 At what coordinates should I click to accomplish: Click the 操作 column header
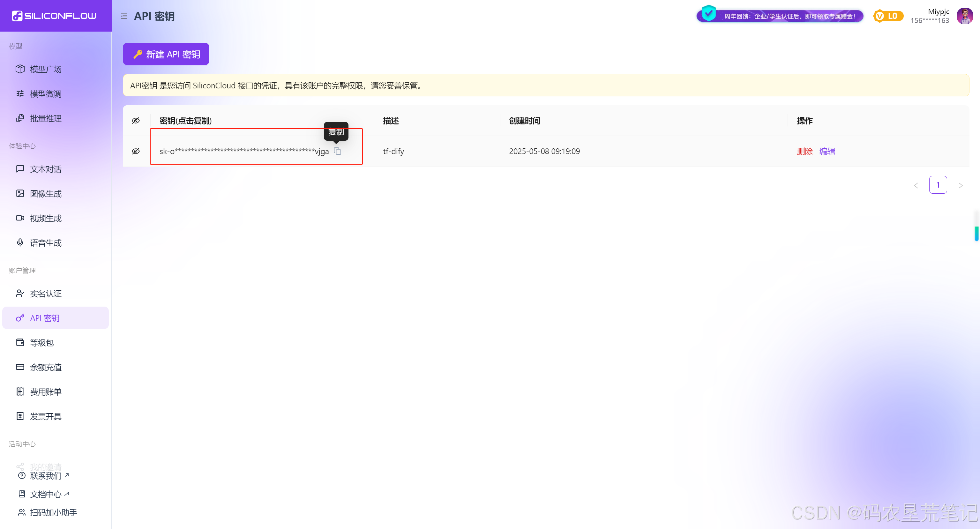click(x=804, y=121)
